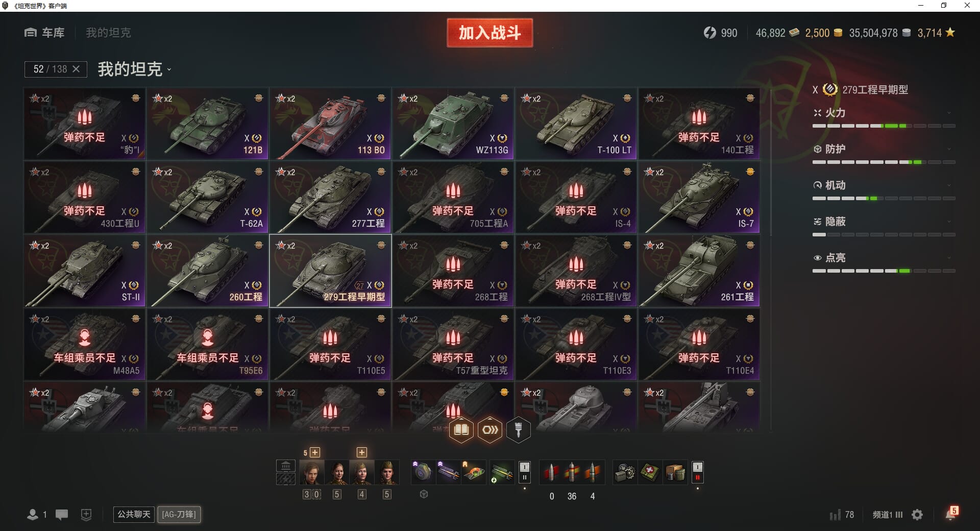Expand the 防护 protection stats section
This screenshot has width=980, height=531.
884,149
